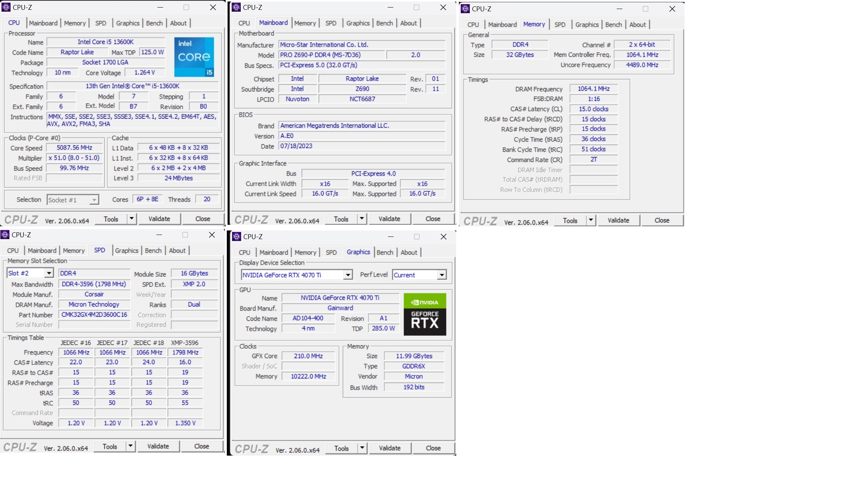
Task: Close the Memory tab CPU-Z window with X
Action: pyautogui.click(x=672, y=9)
